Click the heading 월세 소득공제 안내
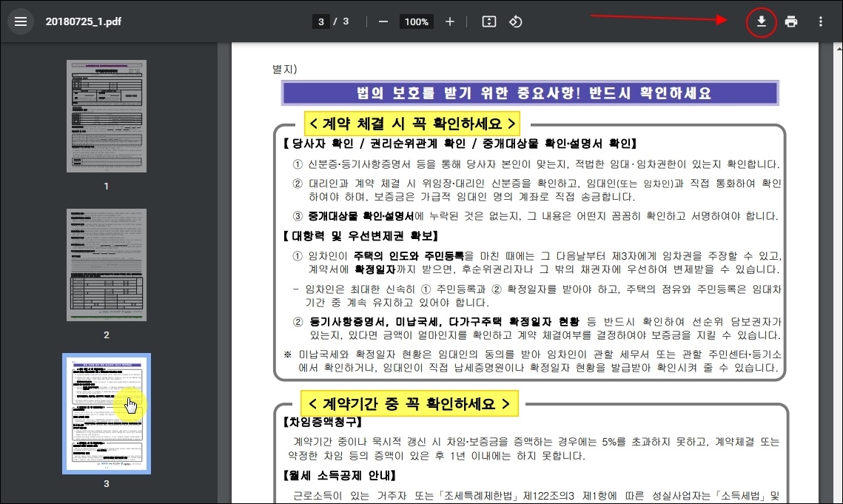This screenshot has height=504, width=843. click(340, 475)
